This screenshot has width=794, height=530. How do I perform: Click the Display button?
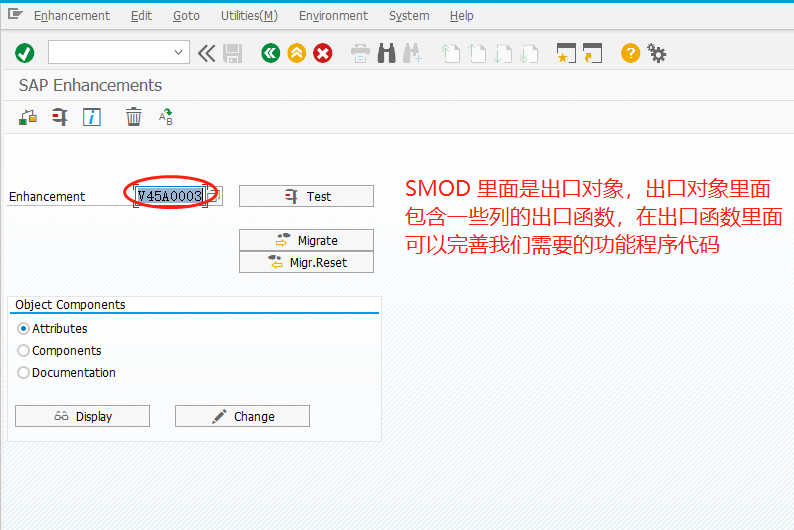point(83,416)
